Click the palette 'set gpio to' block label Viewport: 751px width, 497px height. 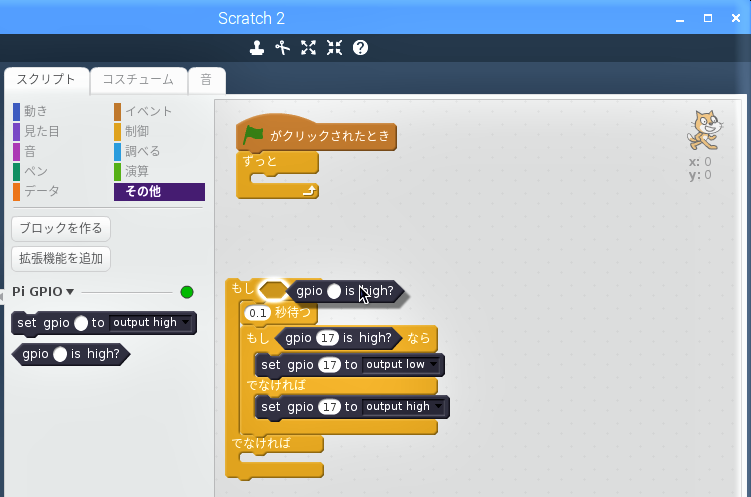(x=43, y=323)
